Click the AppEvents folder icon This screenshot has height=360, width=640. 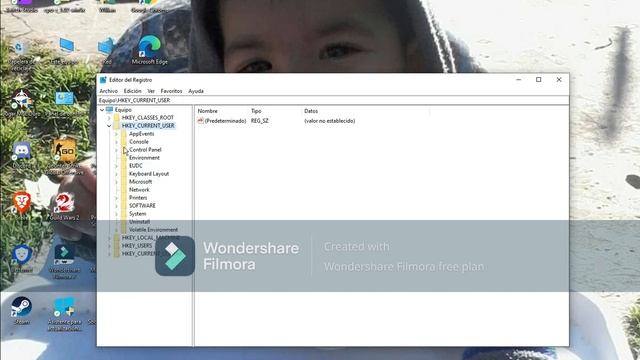[124, 134]
